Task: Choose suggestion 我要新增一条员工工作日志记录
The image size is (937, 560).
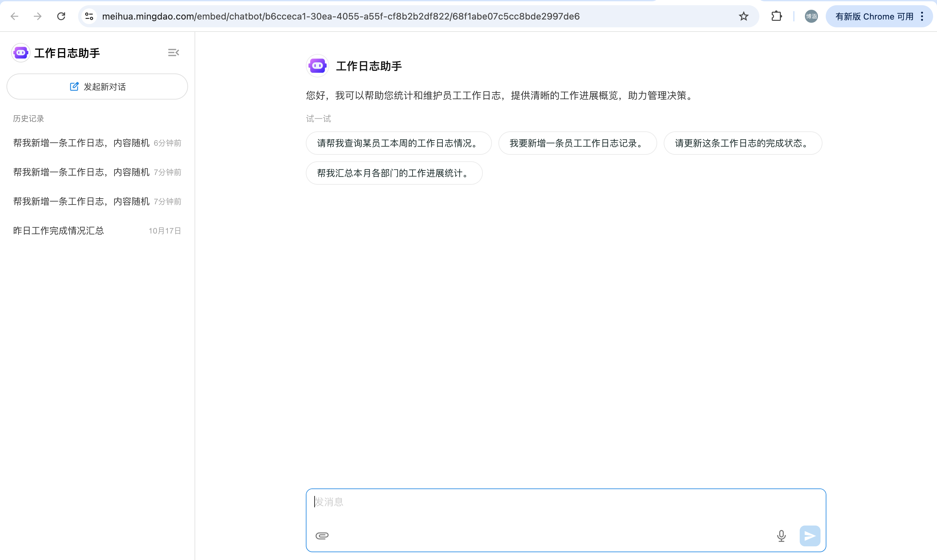Action: [577, 143]
